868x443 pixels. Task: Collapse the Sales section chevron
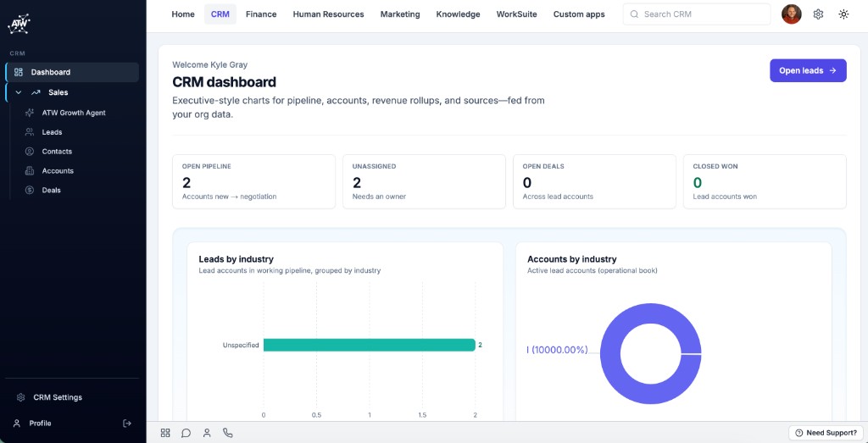[19, 92]
